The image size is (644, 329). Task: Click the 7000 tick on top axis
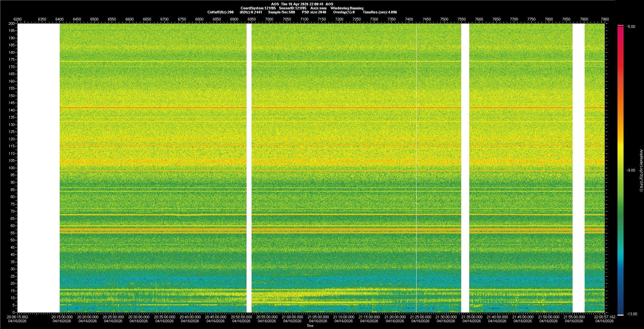click(269, 19)
